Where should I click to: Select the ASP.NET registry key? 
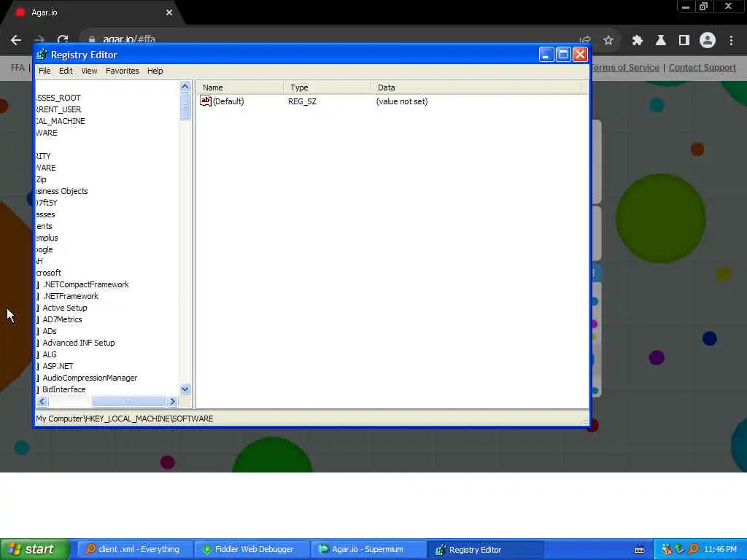pos(58,366)
